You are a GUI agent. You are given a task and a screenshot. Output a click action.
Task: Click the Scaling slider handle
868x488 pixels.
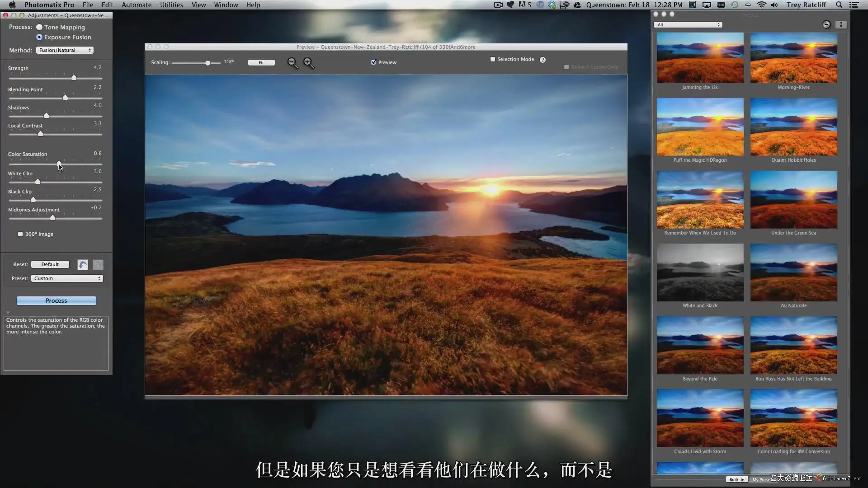pos(208,63)
